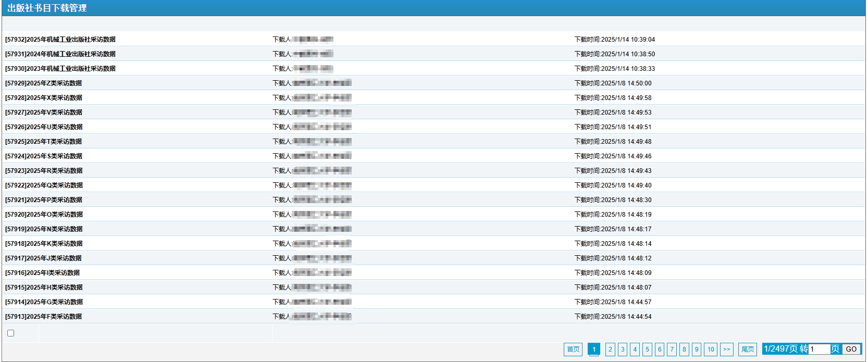Click the >> next pages button
This screenshot has width=868, height=362.
click(x=726, y=349)
